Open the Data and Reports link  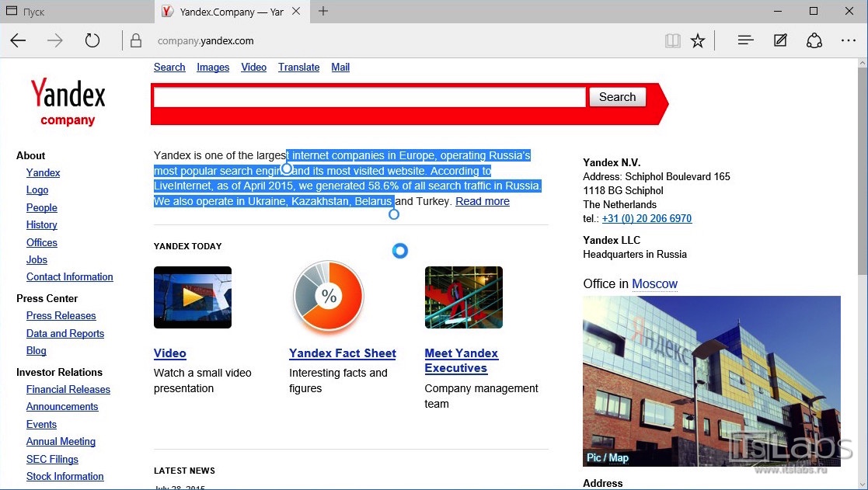click(x=65, y=333)
